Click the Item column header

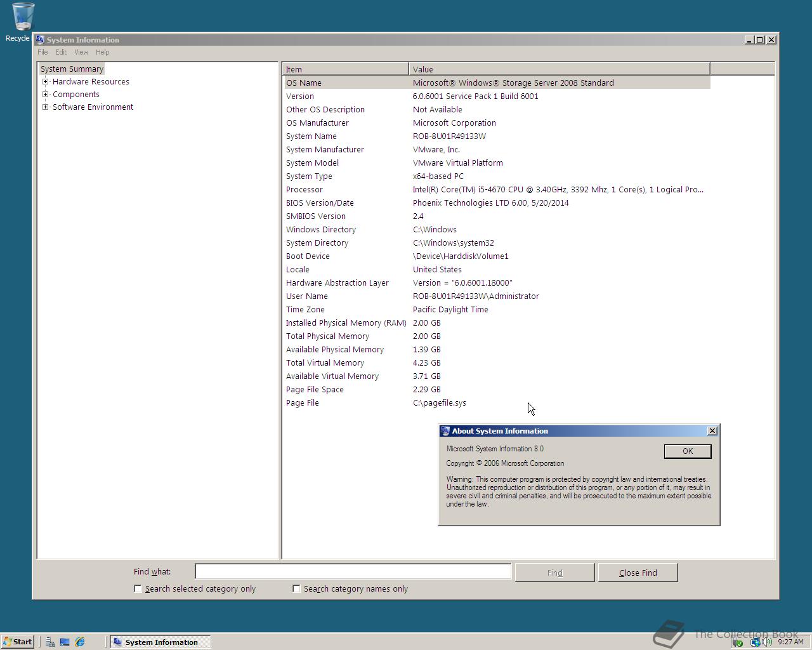point(346,69)
